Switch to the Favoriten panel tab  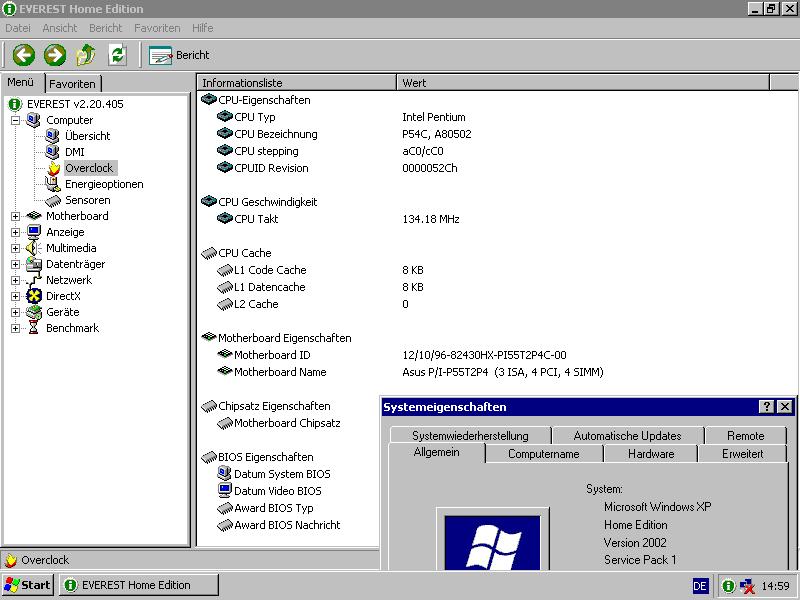(x=73, y=84)
